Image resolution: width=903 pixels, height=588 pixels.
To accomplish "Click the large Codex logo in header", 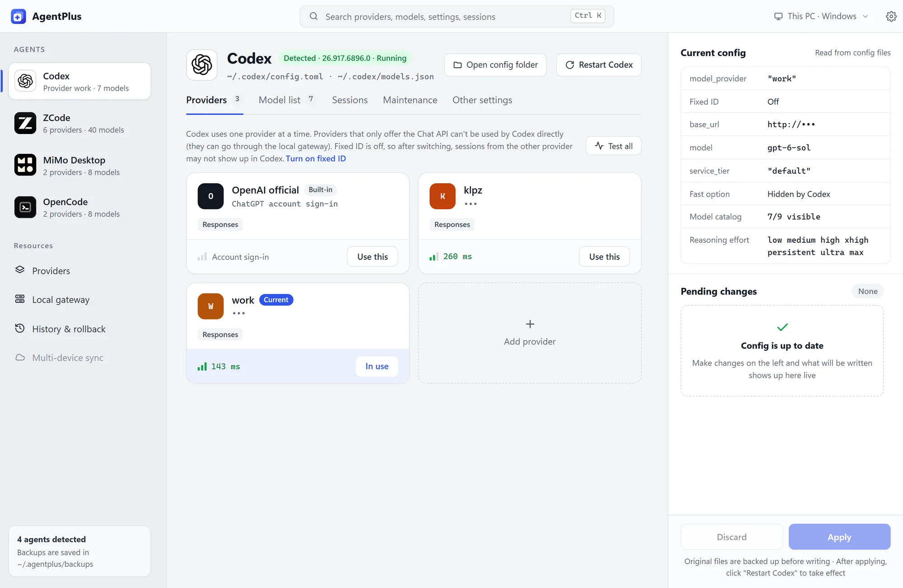I will point(202,65).
